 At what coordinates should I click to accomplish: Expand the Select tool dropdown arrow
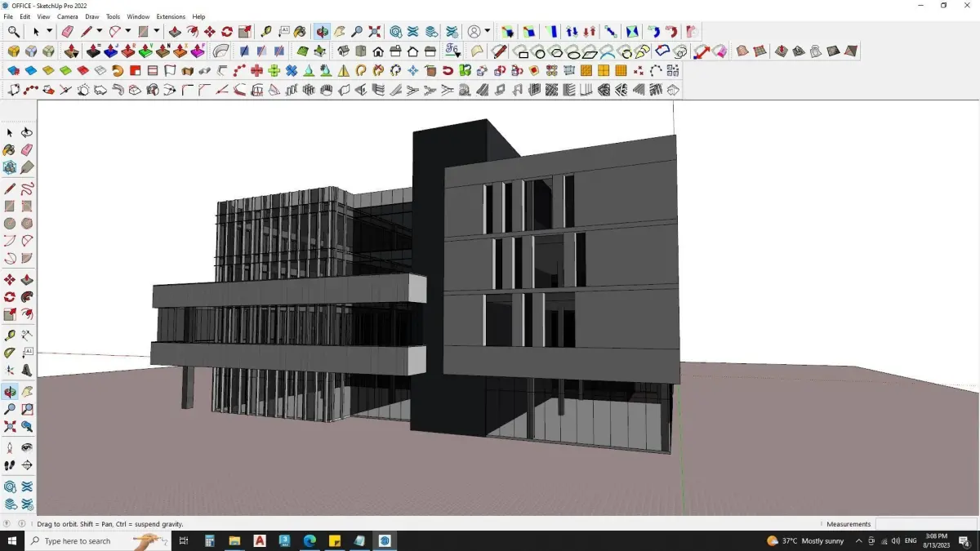[x=49, y=31]
